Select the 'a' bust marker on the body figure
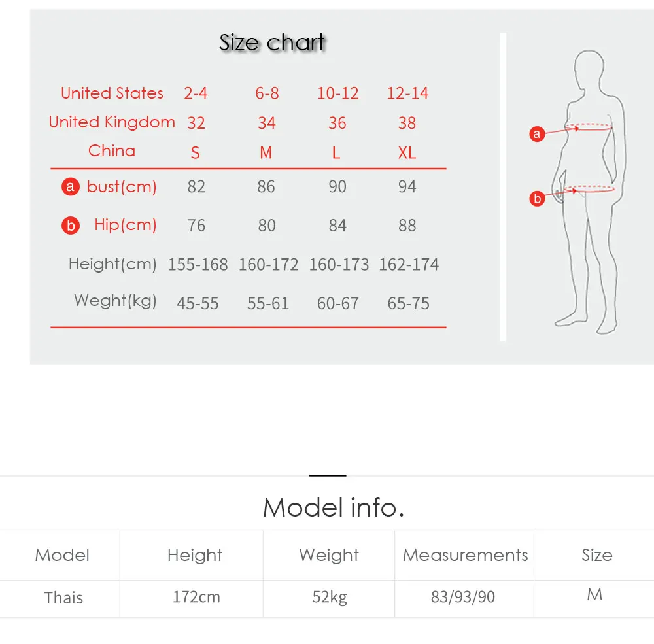Image resolution: width=654 pixels, height=644 pixels. (537, 134)
